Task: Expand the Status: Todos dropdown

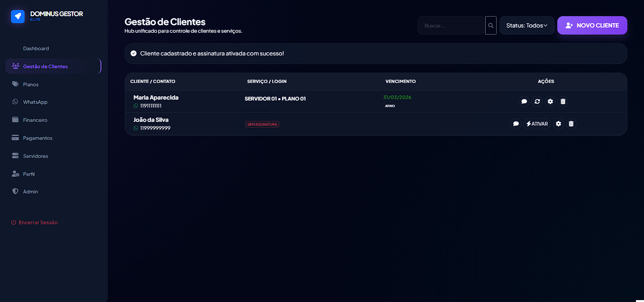Action: coord(526,26)
